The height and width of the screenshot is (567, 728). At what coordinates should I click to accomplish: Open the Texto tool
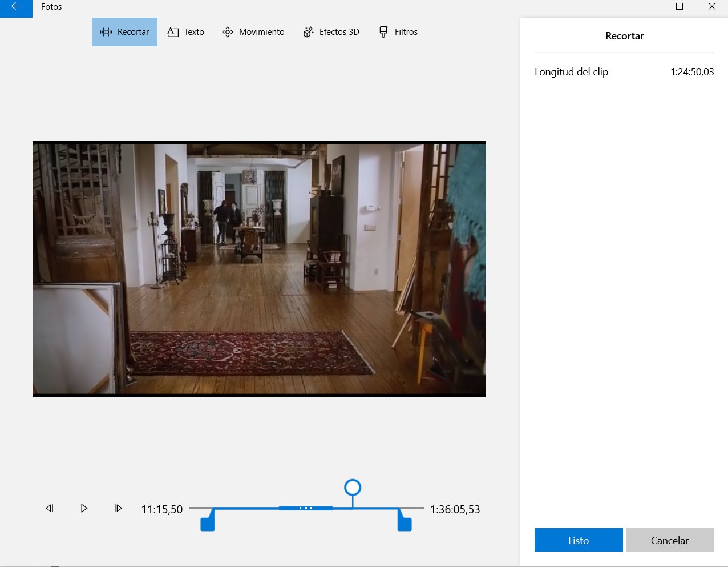tap(186, 32)
